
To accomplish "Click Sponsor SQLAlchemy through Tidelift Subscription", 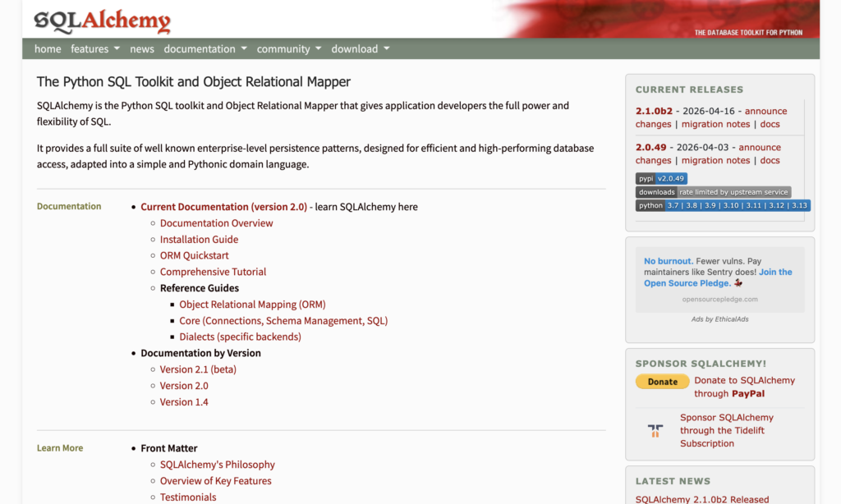I will click(727, 431).
